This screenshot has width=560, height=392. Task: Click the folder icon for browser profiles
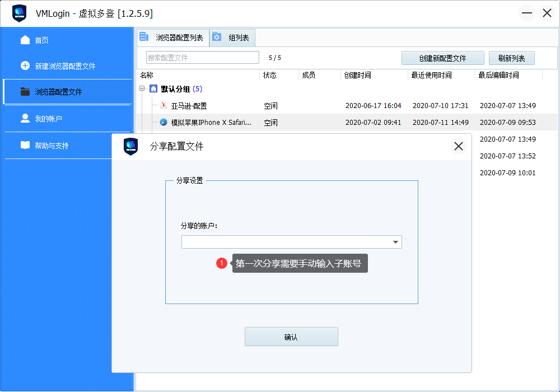25,91
